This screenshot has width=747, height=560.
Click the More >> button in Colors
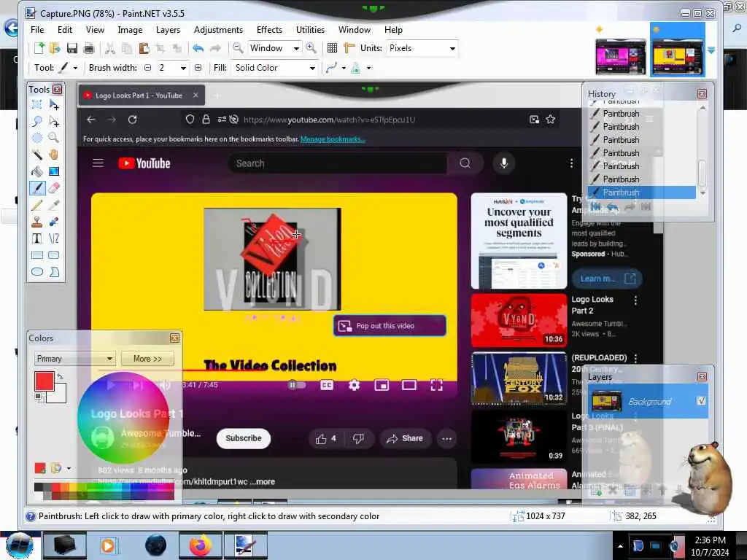pyautogui.click(x=147, y=359)
